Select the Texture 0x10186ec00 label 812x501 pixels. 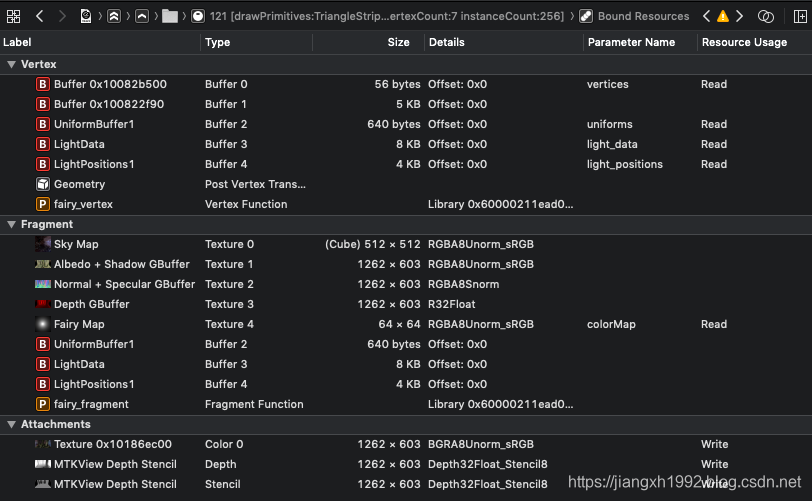click(x=113, y=444)
